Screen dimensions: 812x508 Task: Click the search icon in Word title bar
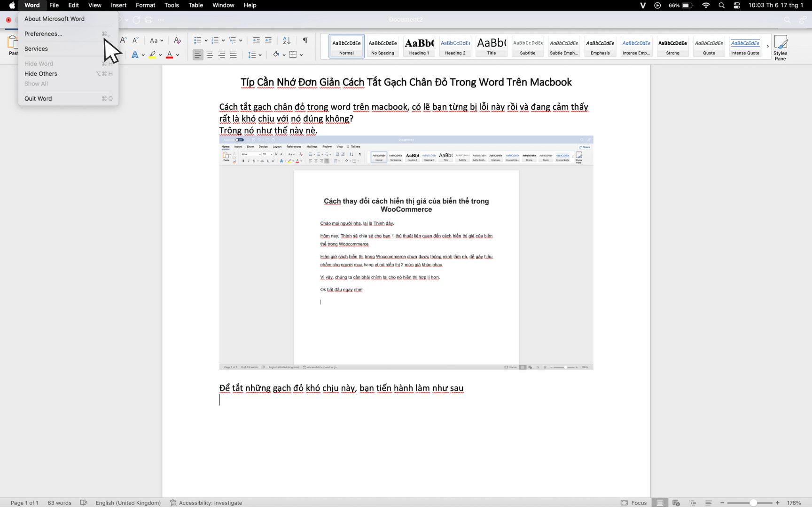[787, 20]
